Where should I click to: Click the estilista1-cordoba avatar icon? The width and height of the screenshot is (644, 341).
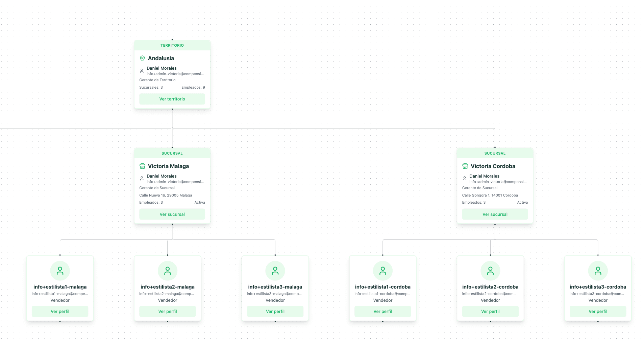383,271
